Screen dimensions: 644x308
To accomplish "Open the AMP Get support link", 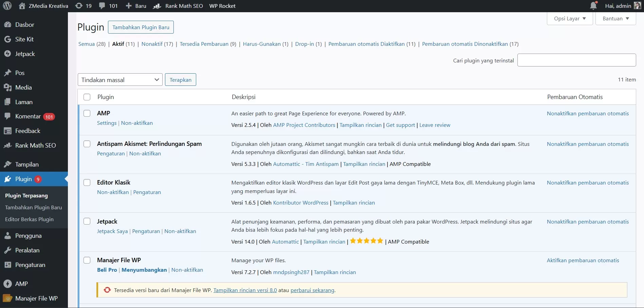I will click(x=400, y=125).
